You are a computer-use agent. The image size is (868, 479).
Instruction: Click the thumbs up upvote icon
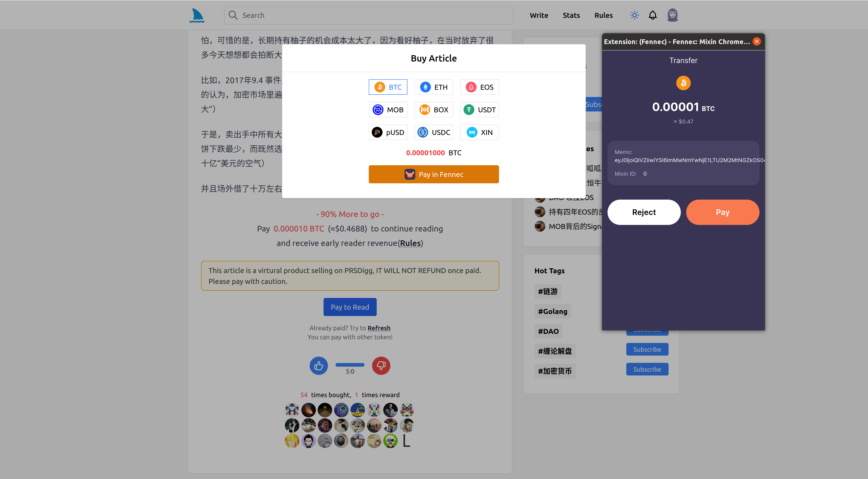[318, 366]
